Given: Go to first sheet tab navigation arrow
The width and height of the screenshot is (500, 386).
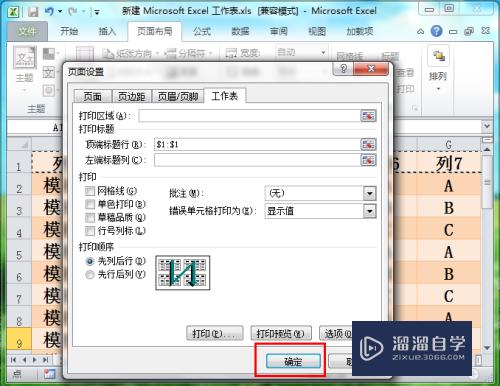Looking at the screenshot, I should 13,360.
